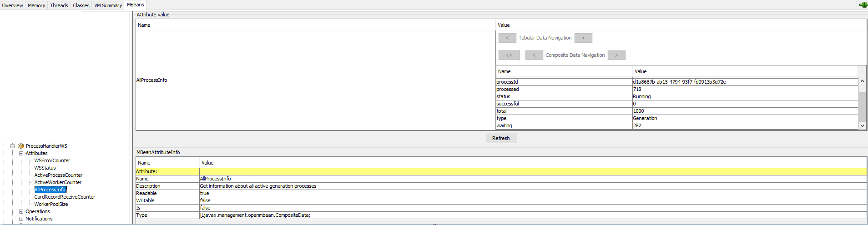Viewport: 868px width, 225px height.
Task: Click Tabular Data Navigation next button
Action: tap(583, 38)
